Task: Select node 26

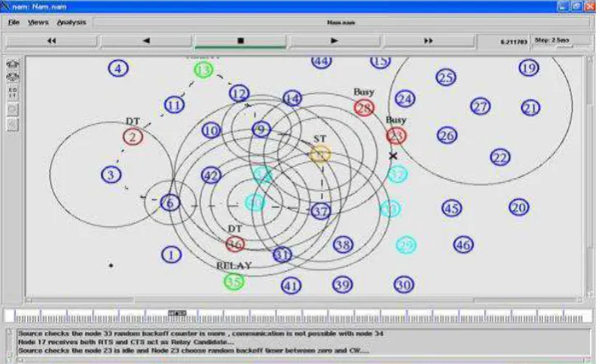Action: 447,135
